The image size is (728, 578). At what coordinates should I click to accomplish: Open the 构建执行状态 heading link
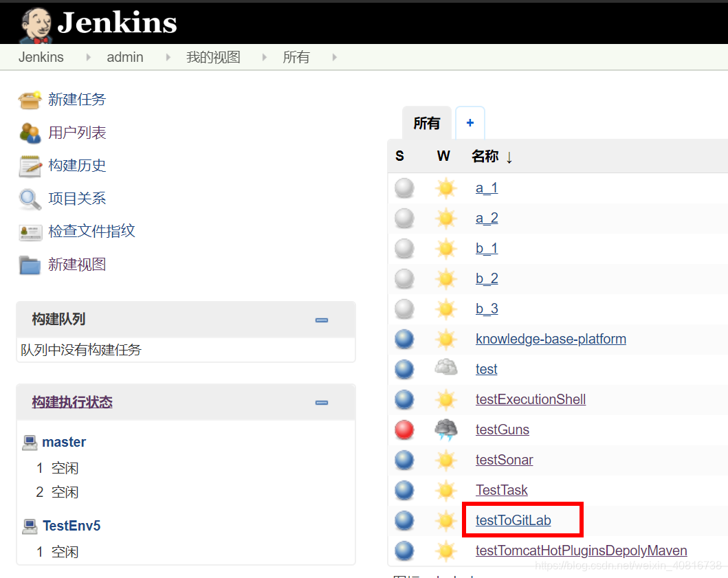(x=72, y=402)
